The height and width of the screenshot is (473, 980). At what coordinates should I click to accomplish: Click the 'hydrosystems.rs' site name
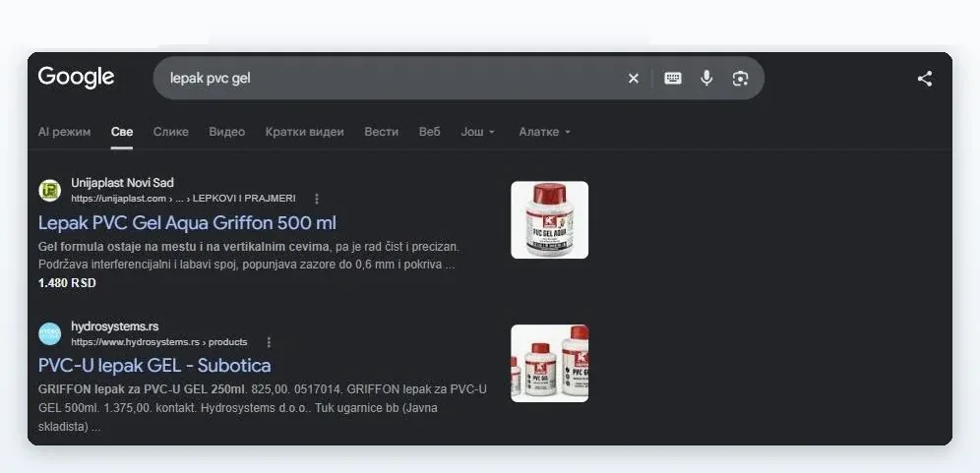pyautogui.click(x=115, y=326)
